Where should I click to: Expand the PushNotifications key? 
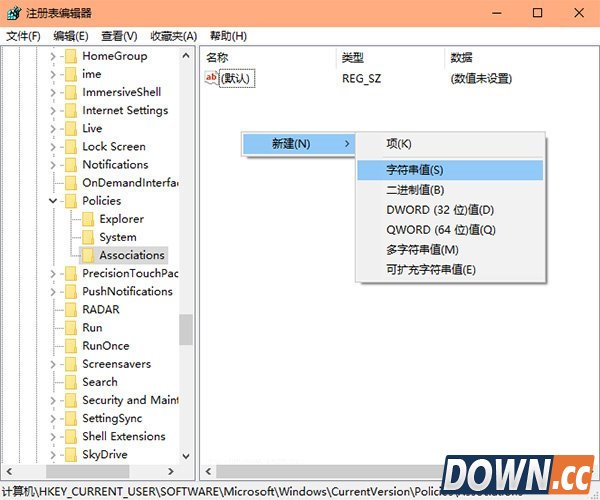pos(53,292)
